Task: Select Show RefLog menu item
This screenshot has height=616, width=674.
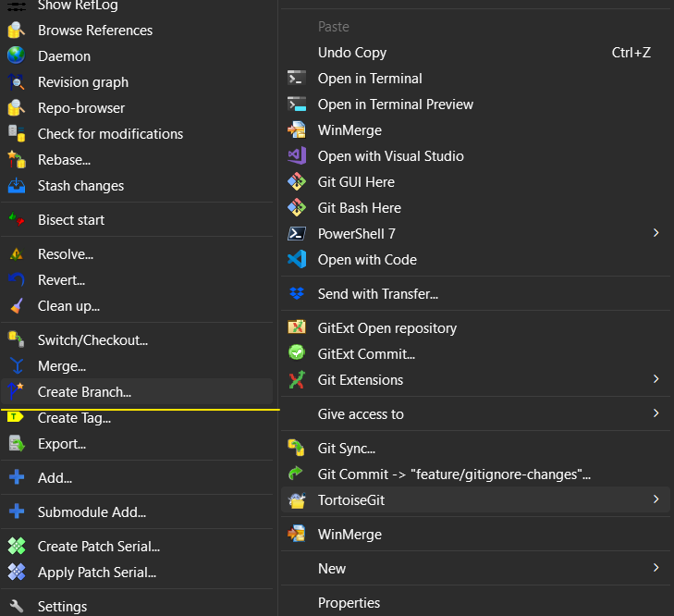Action: (137, 6)
